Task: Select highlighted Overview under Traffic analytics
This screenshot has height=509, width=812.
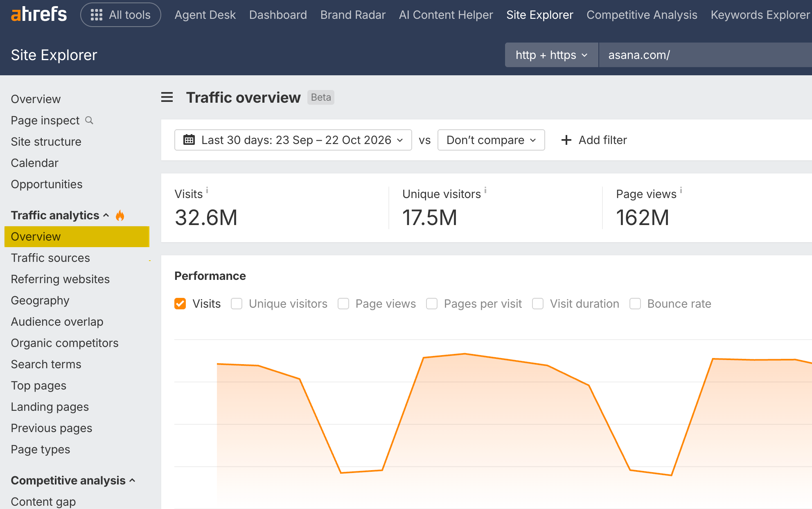Action: [77, 236]
